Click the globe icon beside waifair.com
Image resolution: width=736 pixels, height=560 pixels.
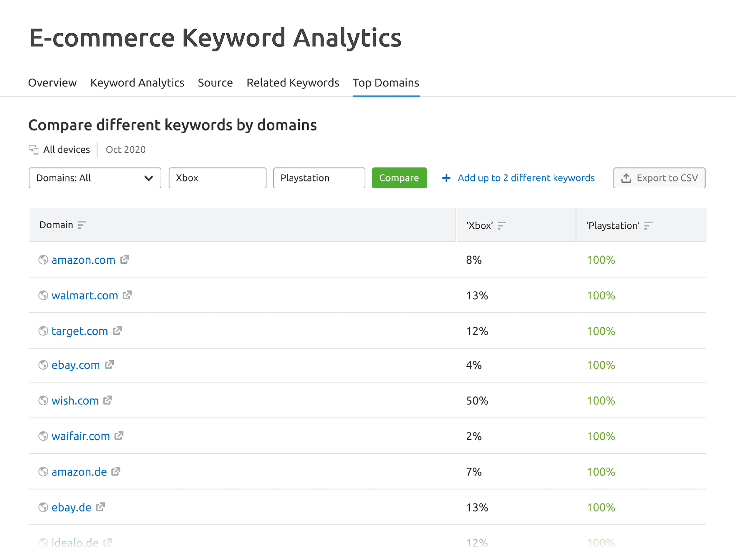tap(43, 436)
